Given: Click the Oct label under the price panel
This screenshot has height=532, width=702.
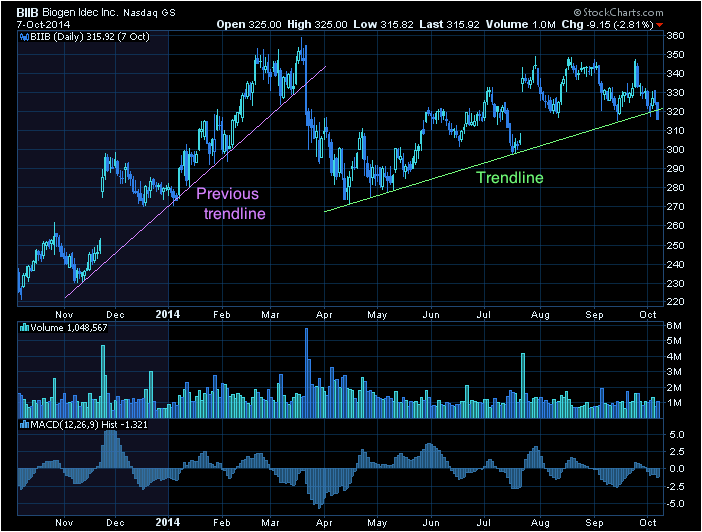Looking at the screenshot, I should click(x=648, y=314).
